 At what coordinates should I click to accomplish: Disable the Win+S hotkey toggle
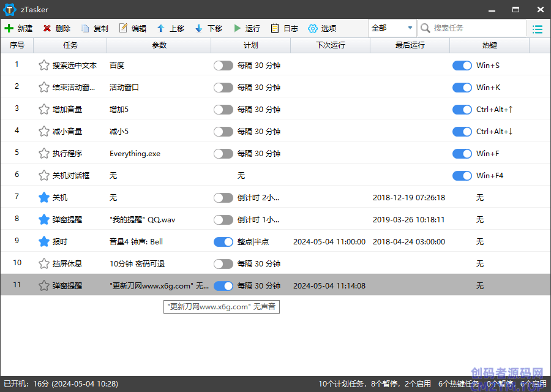[x=462, y=66]
